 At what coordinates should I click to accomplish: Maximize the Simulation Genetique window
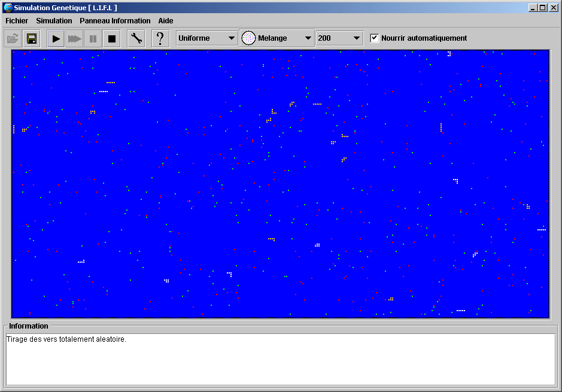(543, 7)
